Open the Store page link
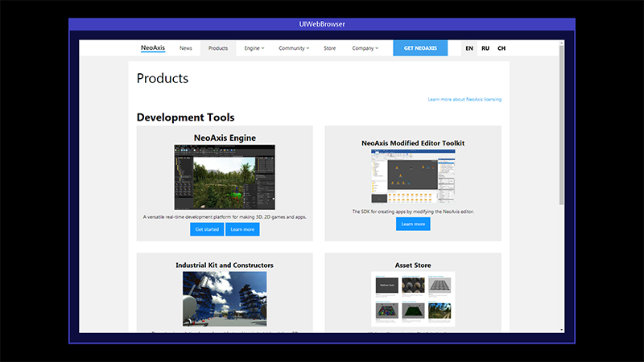 click(x=330, y=48)
